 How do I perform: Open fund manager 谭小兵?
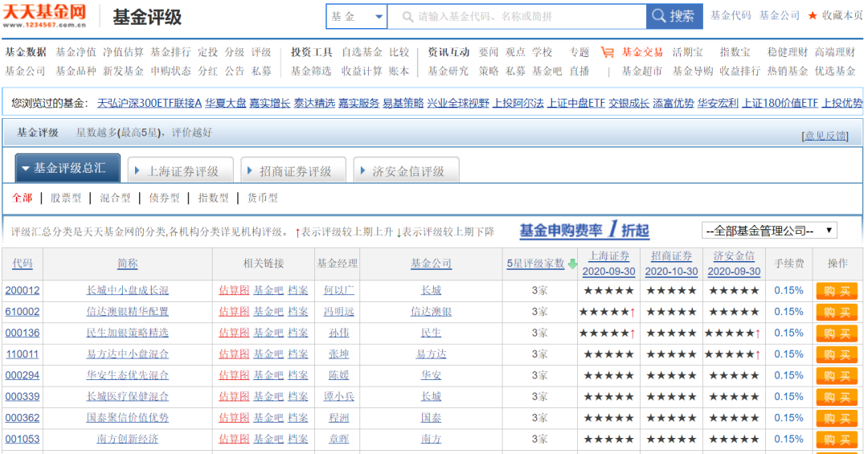[x=339, y=396]
